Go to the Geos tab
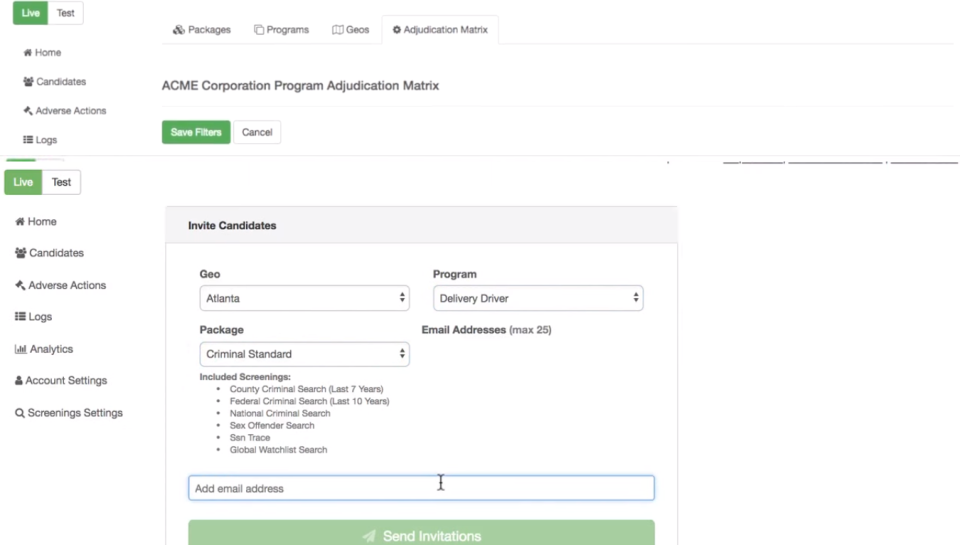Image resolution: width=960 pixels, height=545 pixels. [x=351, y=29]
